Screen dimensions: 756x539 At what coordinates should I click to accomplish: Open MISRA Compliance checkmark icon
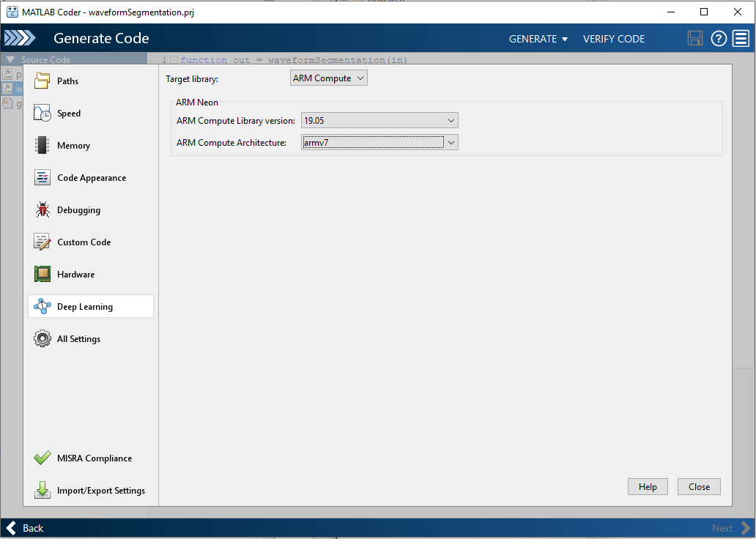pyautogui.click(x=42, y=458)
